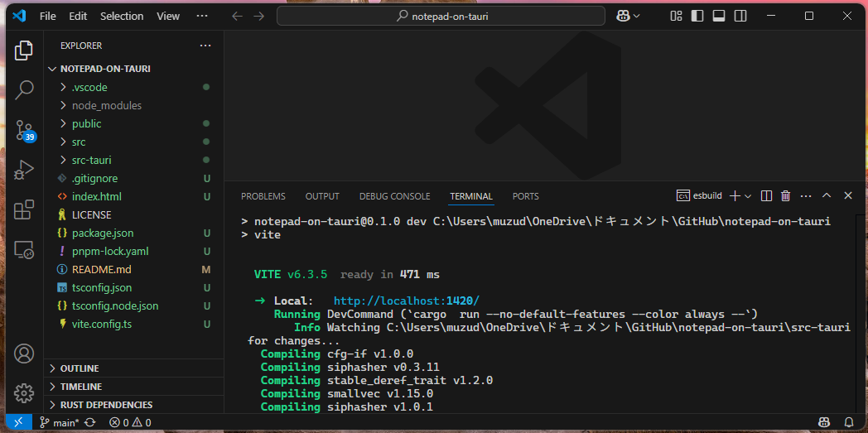Image resolution: width=868 pixels, height=433 pixels.
Task: Open the View menu
Action: coord(168,16)
